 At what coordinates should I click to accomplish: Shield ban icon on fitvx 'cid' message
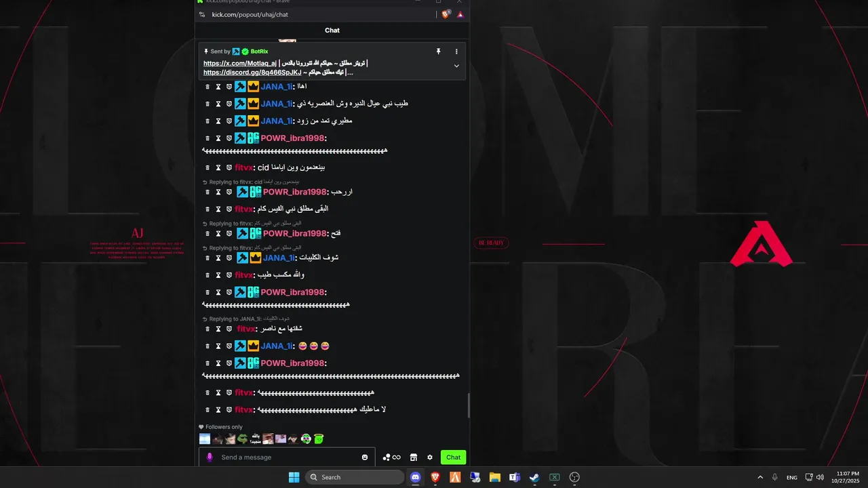click(229, 167)
